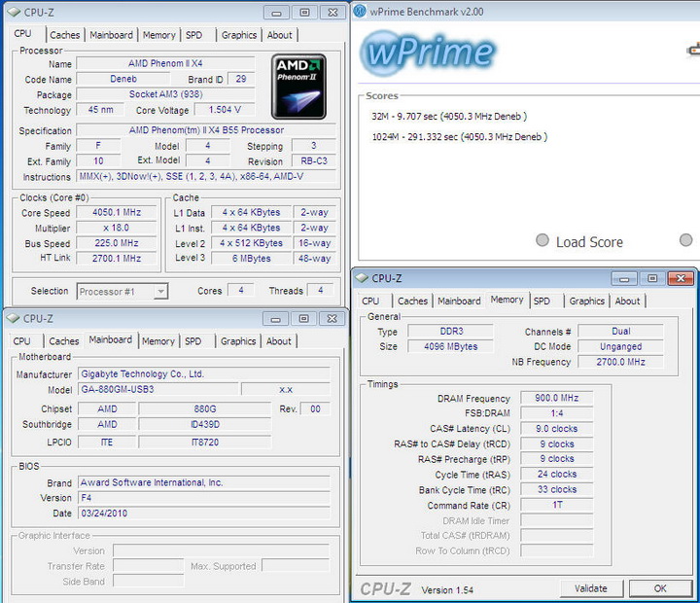Open Memory tab in Mainboard CPU-Z window

[x=158, y=341]
